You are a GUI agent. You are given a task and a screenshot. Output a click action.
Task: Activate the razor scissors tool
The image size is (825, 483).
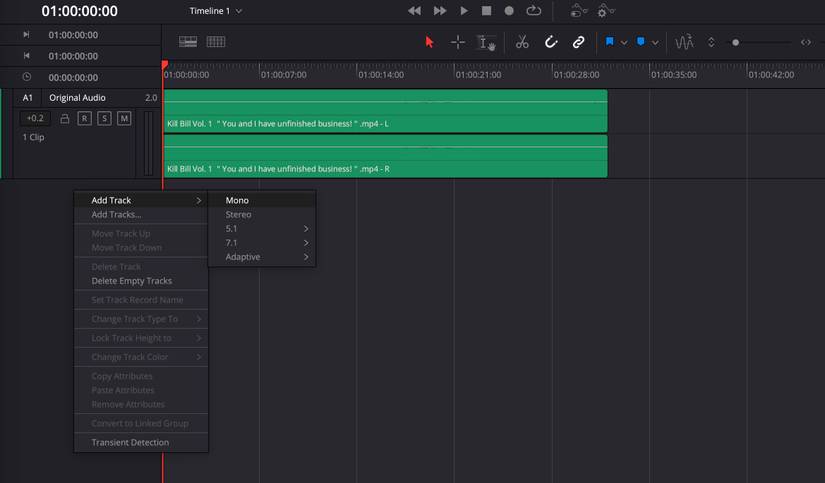pyautogui.click(x=522, y=42)
